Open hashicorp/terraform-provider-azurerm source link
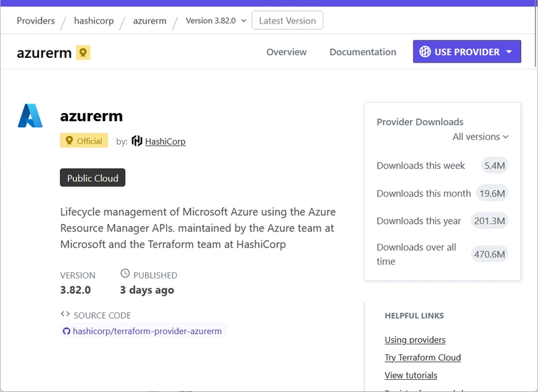This screenshot has height=392, width=538. point(147,331)
